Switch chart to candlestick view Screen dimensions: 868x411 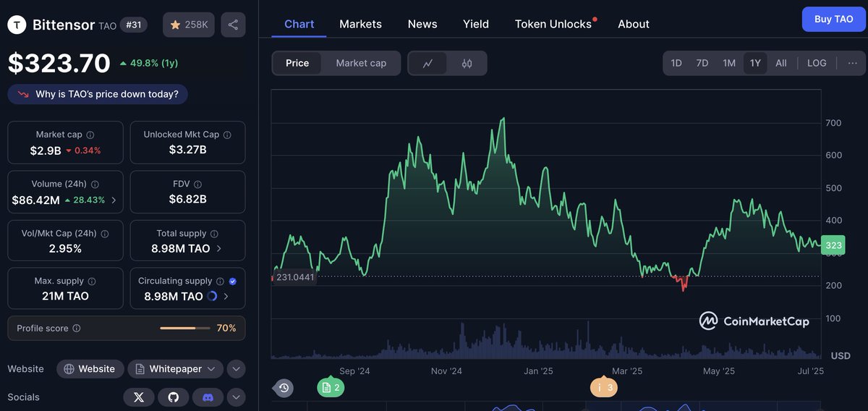pyautogui.click(x=467, y=63)
